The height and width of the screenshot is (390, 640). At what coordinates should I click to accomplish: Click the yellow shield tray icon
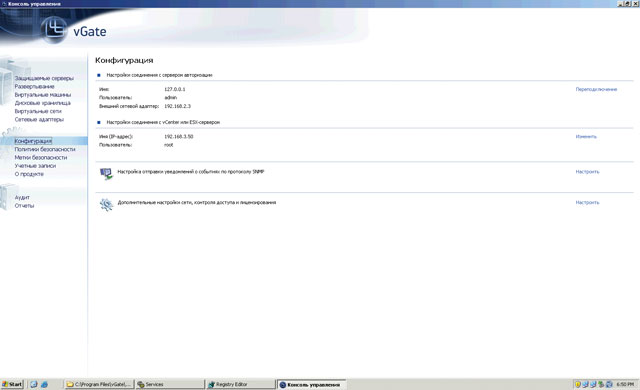pos(578,384)
